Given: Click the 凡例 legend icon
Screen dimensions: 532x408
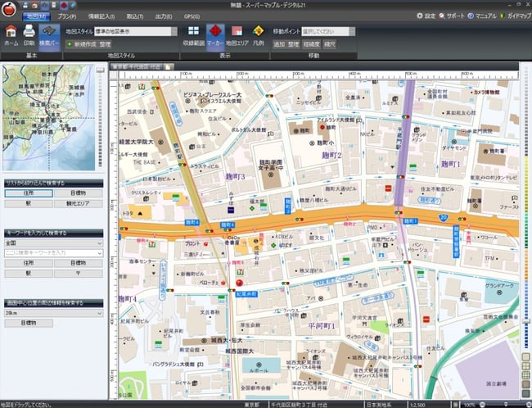Looking at the screenshot, I should [x=259, y=35].
